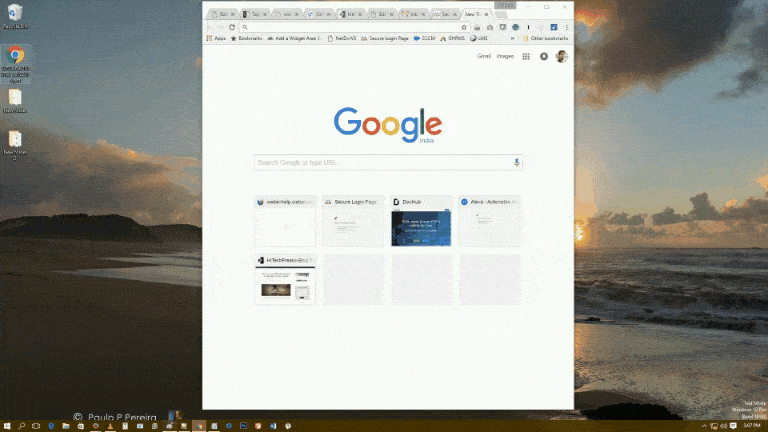Open the Google account profile picture
Image resolution: width=768 pixels, height=432 pixels.
(562, 56)
